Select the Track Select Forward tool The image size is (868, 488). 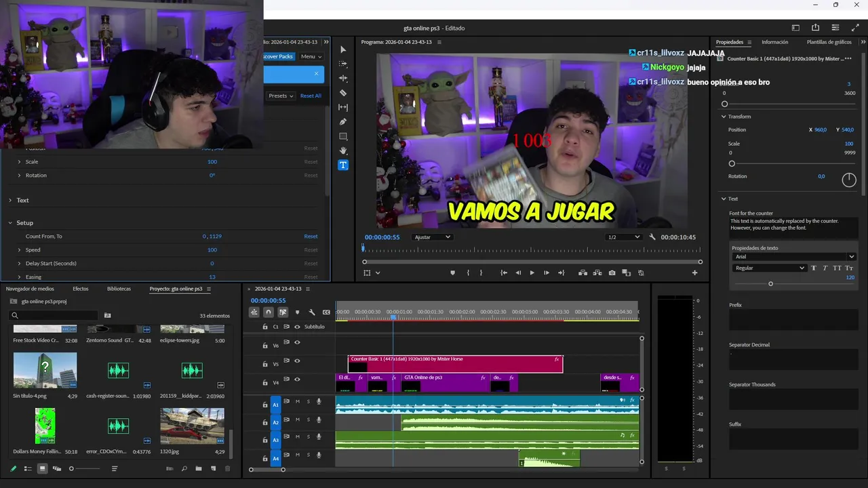[x=343, y=64]
